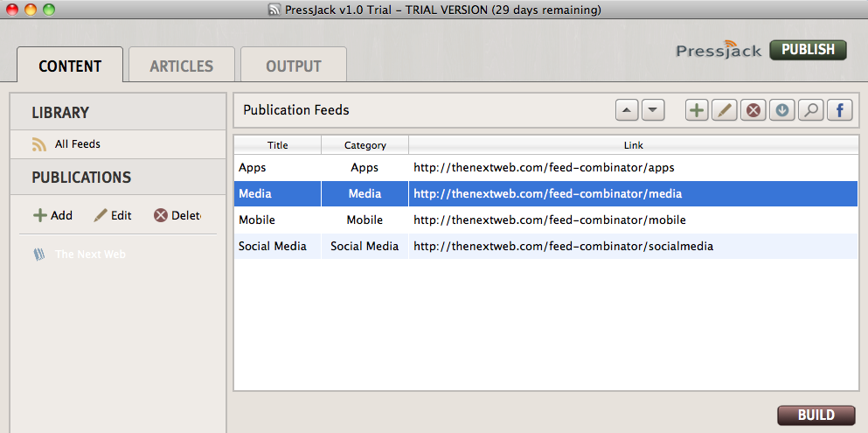Open the ARTICLES tab
This screenshot has width=868, height=433.
[x=182, y=65]
